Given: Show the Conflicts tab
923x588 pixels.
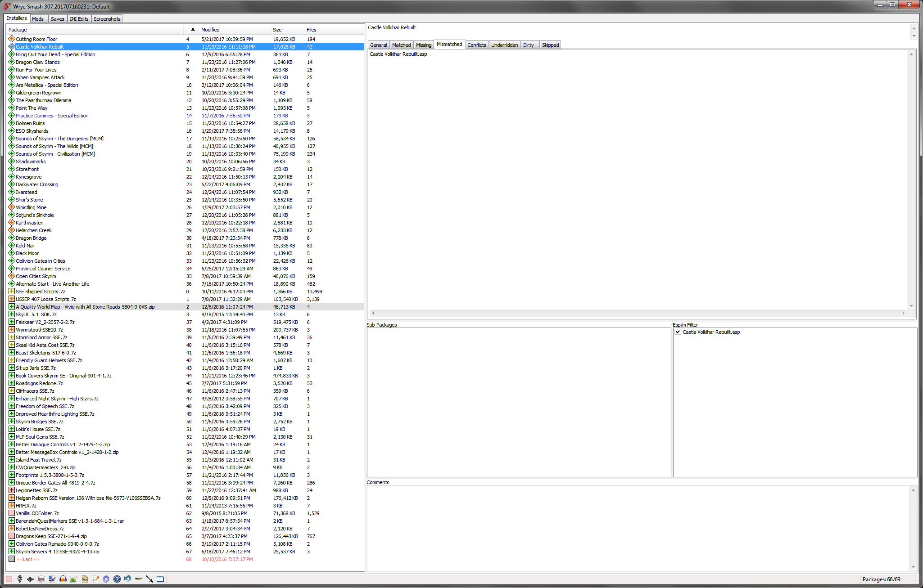Looking at the screenshot, I should tap(477, 45).
